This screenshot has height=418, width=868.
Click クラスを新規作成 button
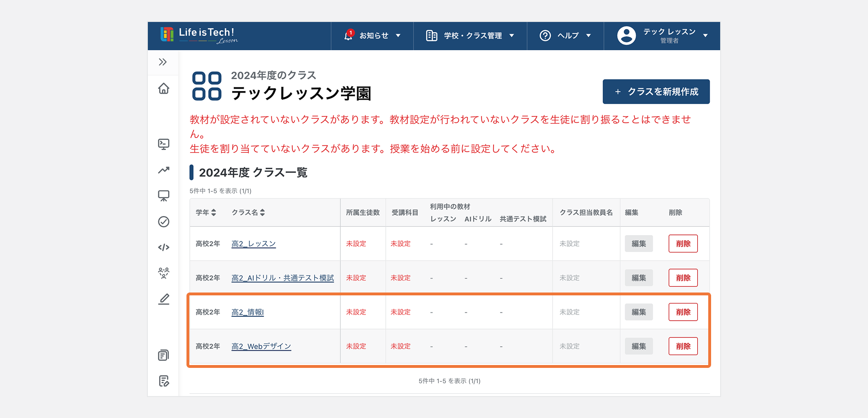[x=656, y=92]
